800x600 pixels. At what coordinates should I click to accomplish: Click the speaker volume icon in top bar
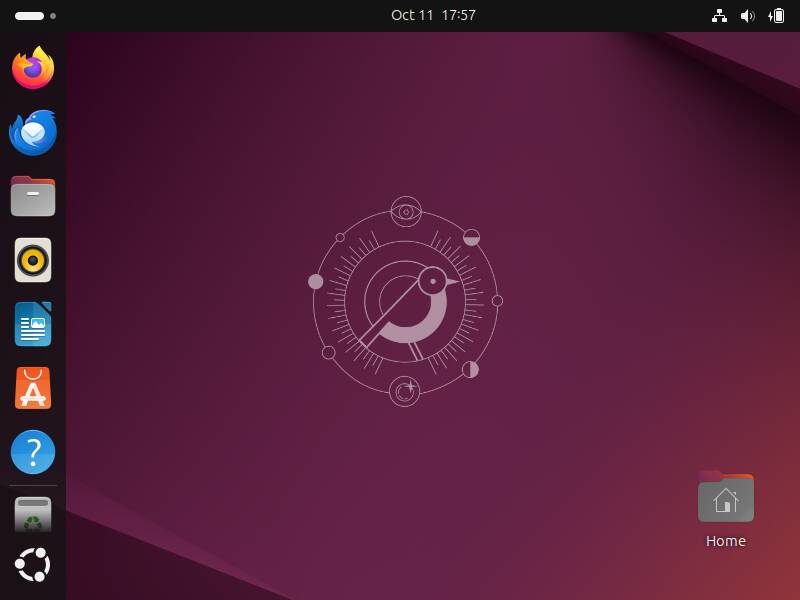[x=747, y=16]
